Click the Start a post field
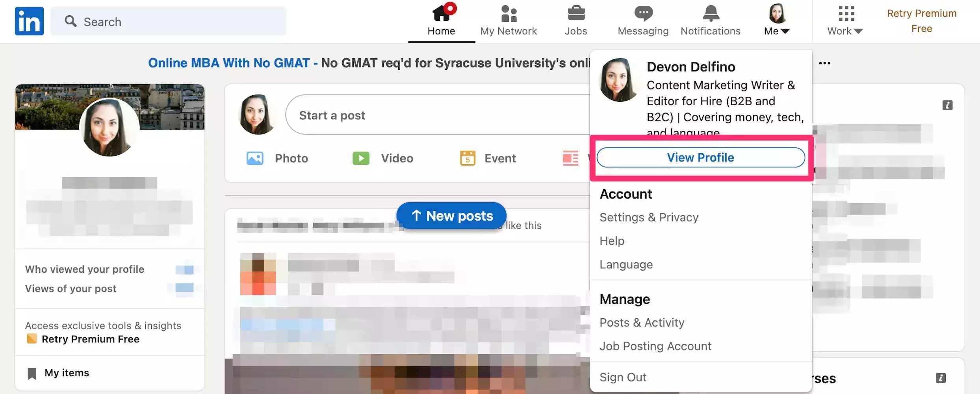 (x=437, y=115)
